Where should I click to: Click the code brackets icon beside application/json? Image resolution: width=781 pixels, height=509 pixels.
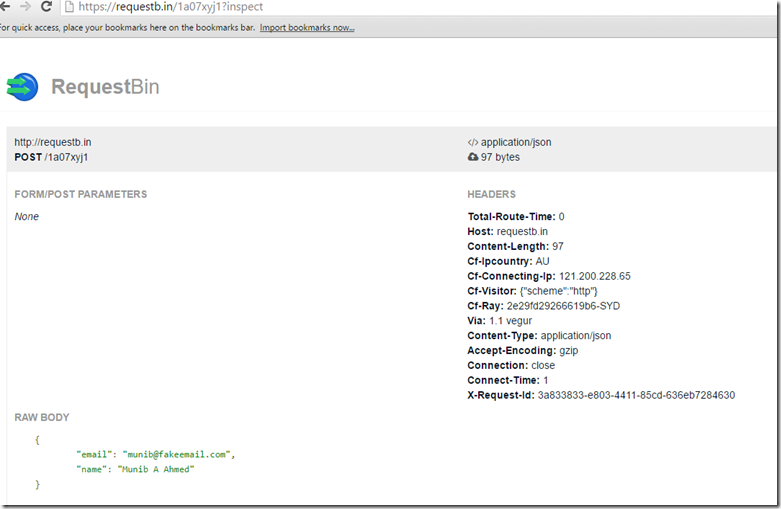point(473,142)
